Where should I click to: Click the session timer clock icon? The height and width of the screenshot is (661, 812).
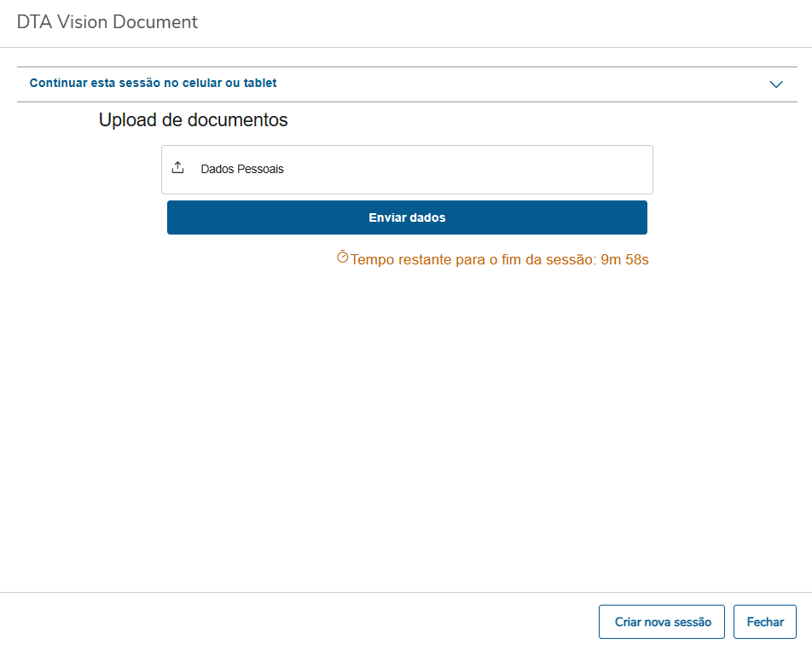342,257
